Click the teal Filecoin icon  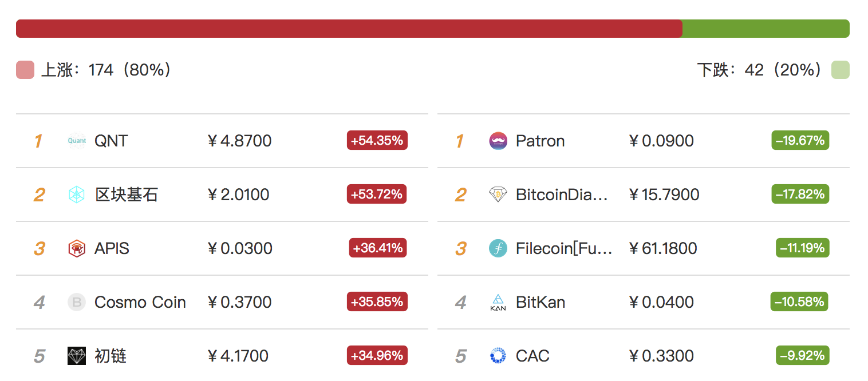(x=498, y=248)
